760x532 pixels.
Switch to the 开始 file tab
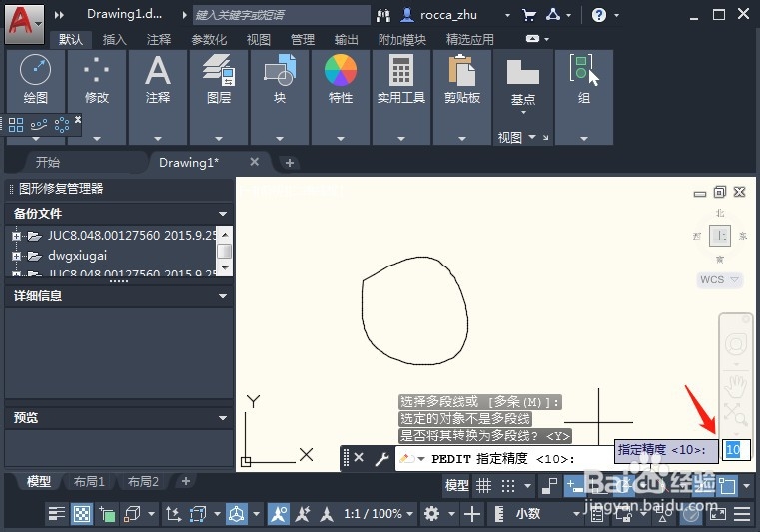(x=48, y=162)
